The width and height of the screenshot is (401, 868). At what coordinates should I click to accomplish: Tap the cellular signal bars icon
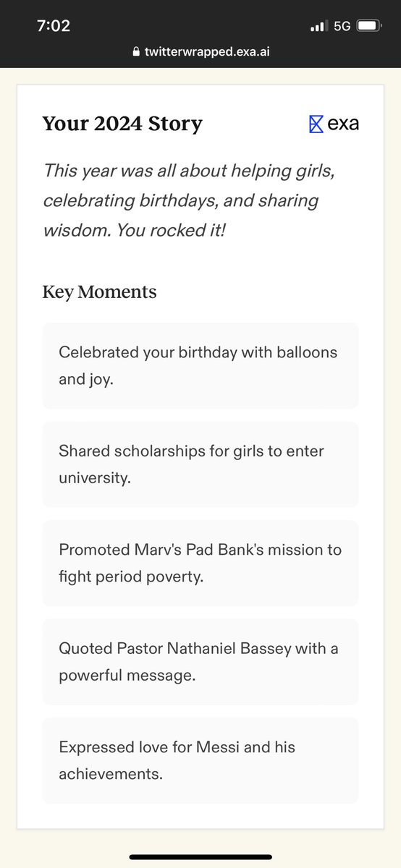[318, 26]
